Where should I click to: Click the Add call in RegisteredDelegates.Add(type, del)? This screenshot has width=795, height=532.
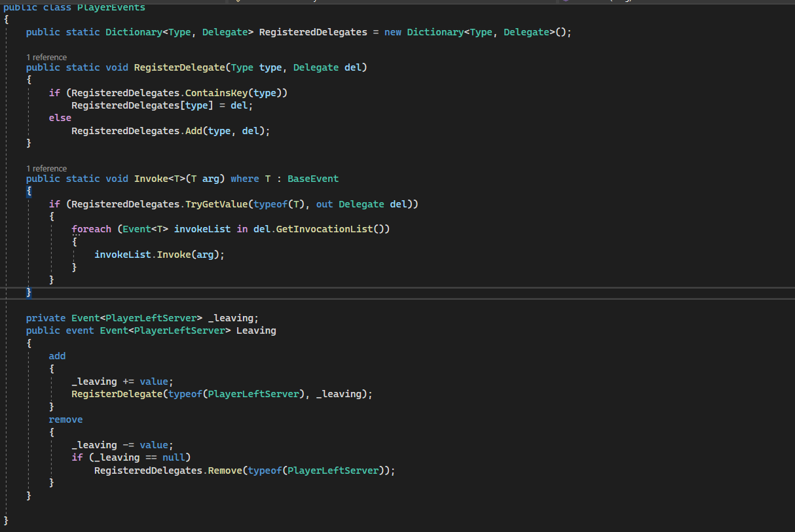[194, 131]
